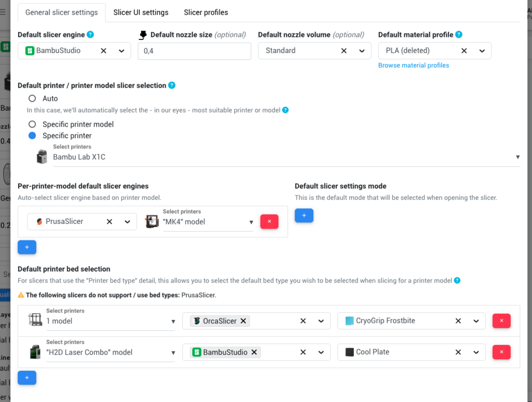Remove the OrcaSlicer tag chip
Screen dimensions: 532x402
point(243,321)
